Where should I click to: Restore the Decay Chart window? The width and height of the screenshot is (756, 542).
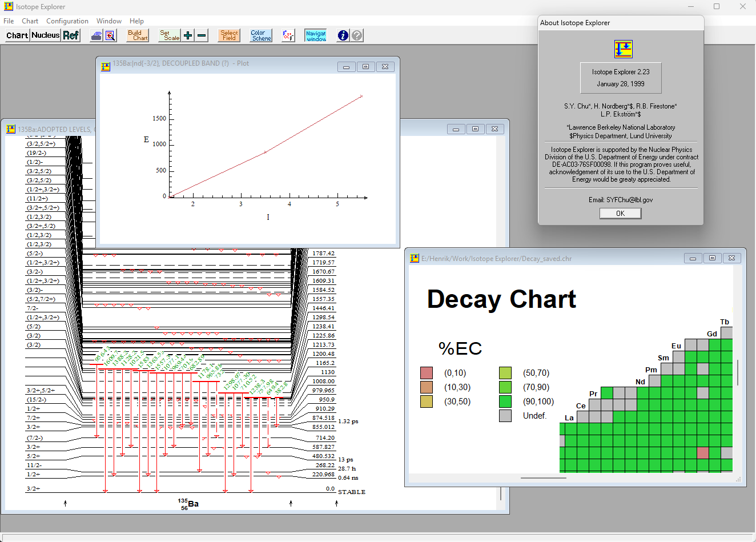[712, 258]
